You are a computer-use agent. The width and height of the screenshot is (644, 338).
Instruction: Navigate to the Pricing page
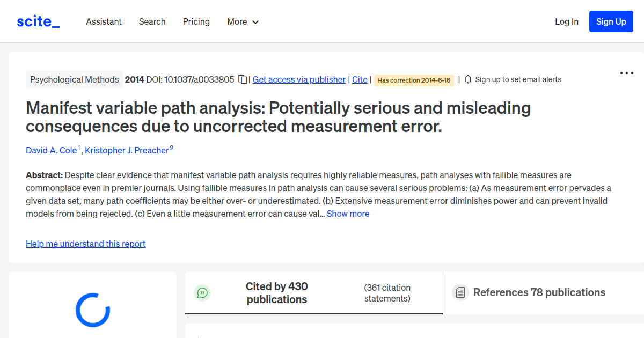(x=196, y=21)
